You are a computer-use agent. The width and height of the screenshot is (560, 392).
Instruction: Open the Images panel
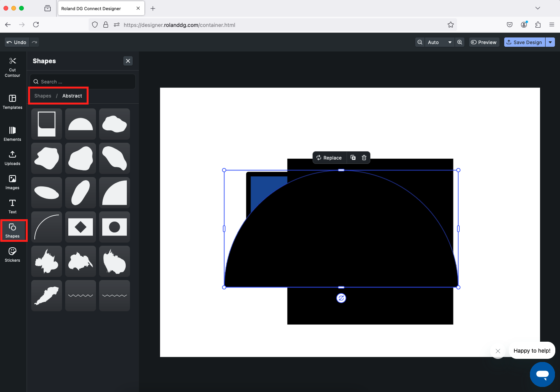[x=12, y=182]
